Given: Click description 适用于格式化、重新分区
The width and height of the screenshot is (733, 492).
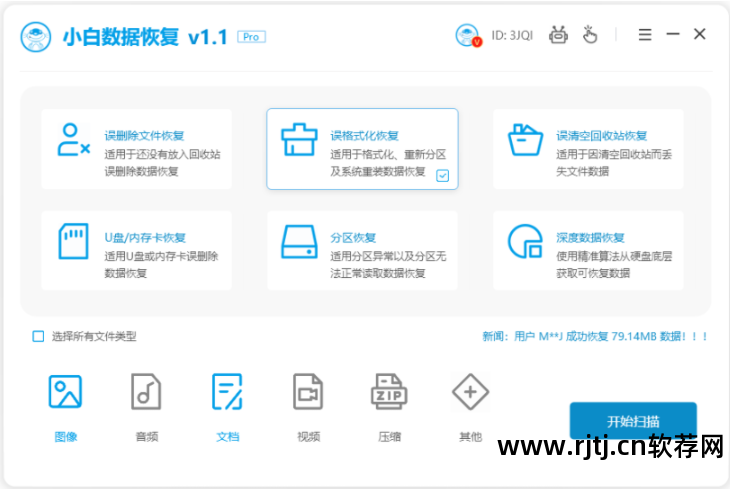Looking at the screenshot, I should [x=388, y=154].
